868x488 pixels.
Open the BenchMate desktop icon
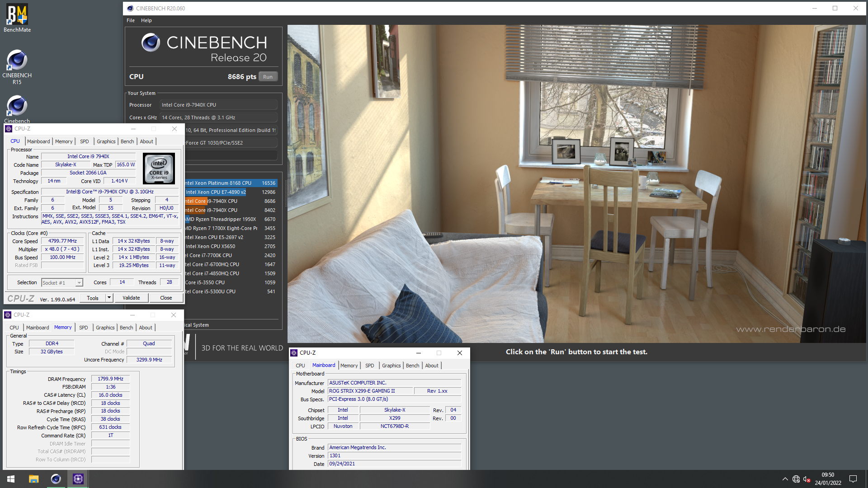tap(17, 18)
